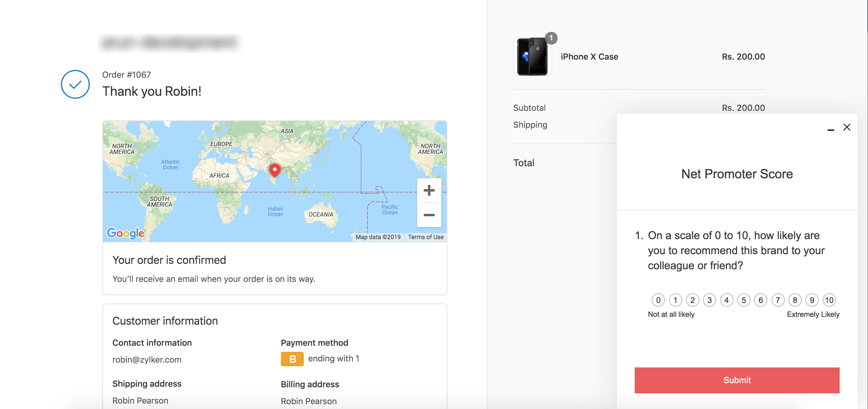This screenshot has height=409, width=868.
Task: Open the Google logo link on map
Action: click(x=125, y=233)
